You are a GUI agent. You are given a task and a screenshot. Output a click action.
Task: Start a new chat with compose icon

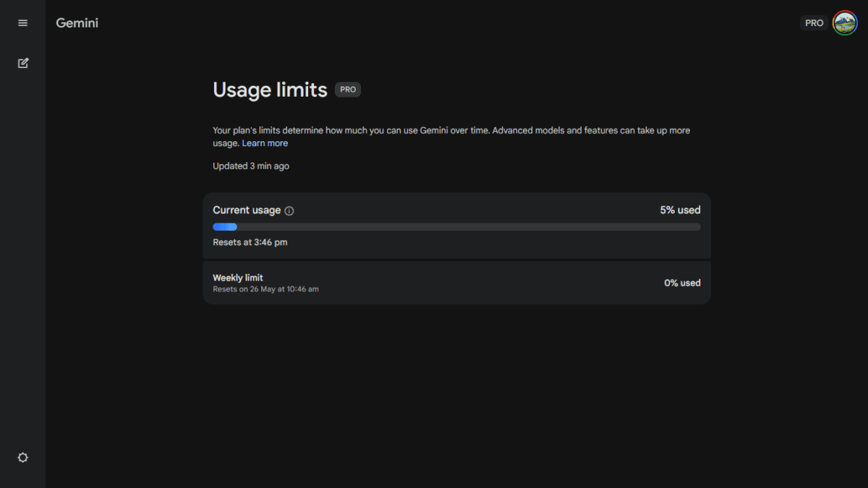click(22, 63)
